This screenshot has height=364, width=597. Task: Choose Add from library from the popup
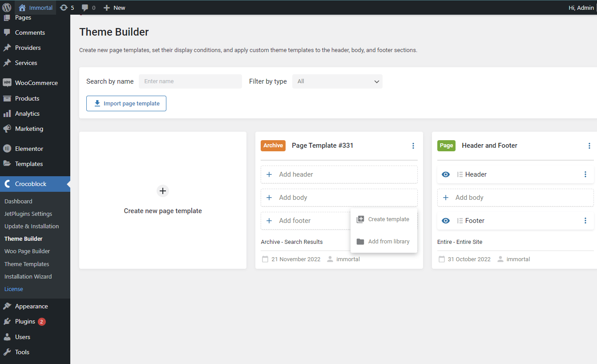point(384,242)
